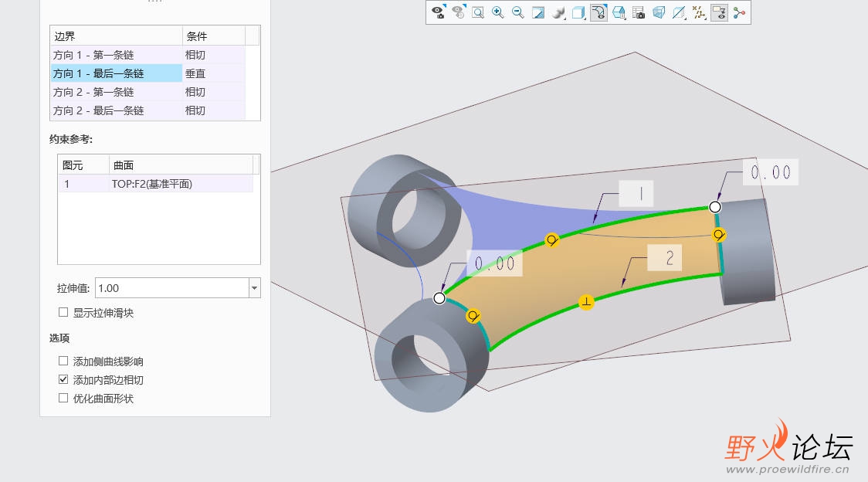Viewport: 868px width, 482px height.
Task: Click the yellow tangent symbol near the lower ring
Action: [473, 316]
